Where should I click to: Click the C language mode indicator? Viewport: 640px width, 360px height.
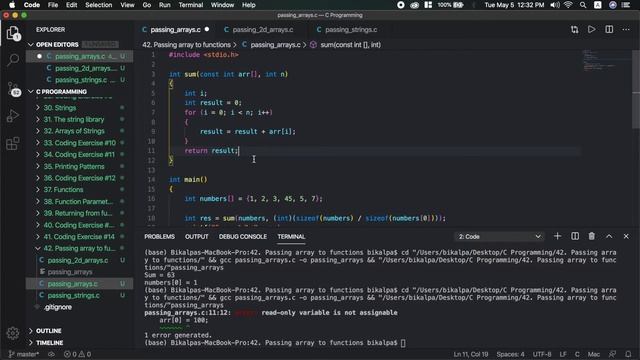click(577, 354)
